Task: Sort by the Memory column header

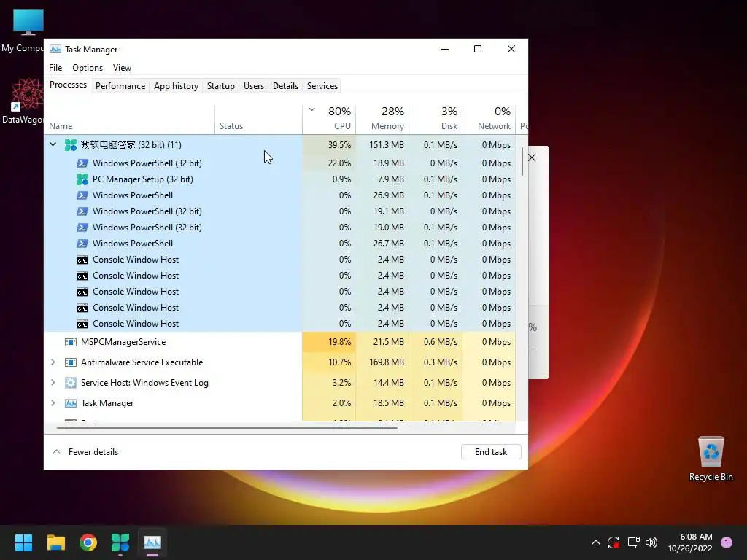Action: pyautogui.click(x=382, y=118)
